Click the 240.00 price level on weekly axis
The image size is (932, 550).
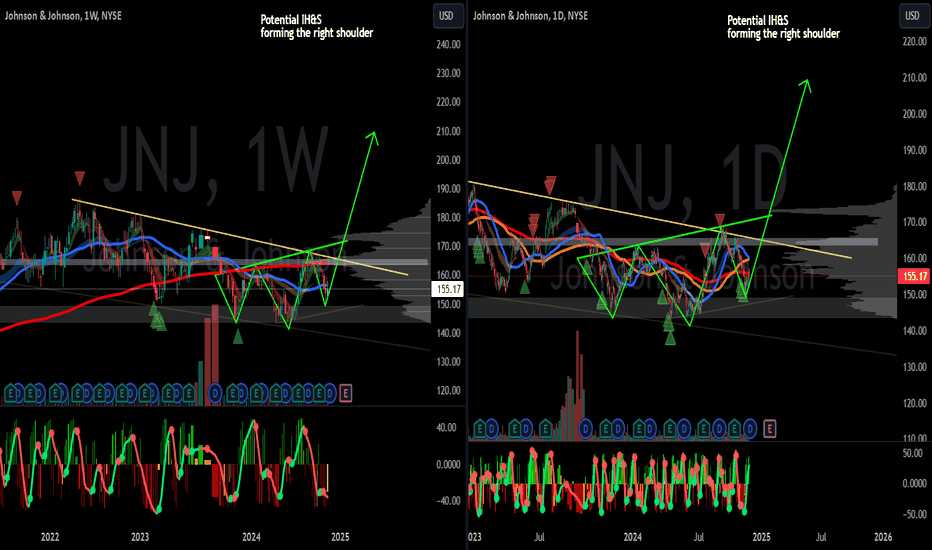coord(448,44)
